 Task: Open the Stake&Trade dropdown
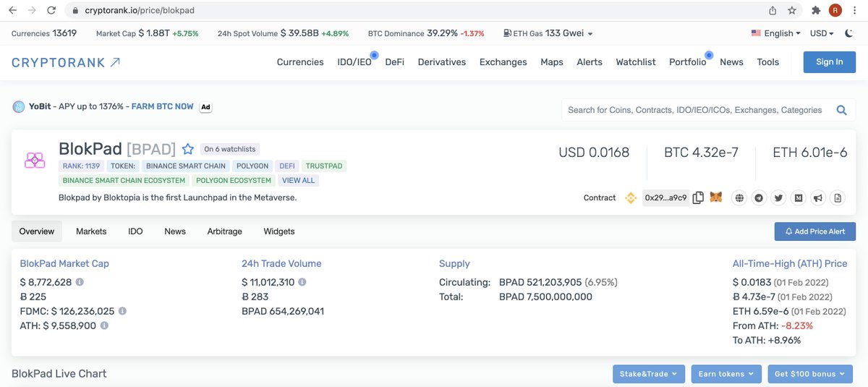pos(649,374)
